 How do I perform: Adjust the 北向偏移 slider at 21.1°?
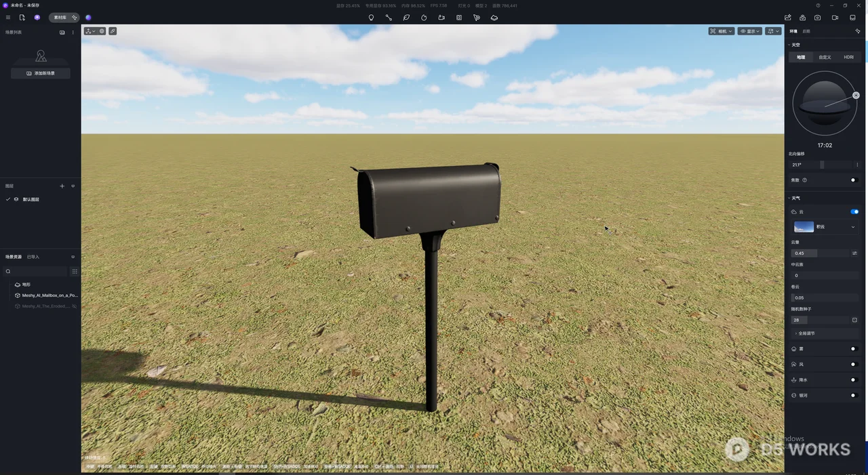tap(821, 165)
